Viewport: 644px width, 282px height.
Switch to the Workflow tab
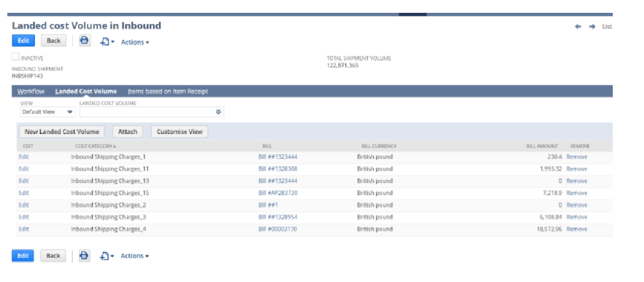pos(31,91)
